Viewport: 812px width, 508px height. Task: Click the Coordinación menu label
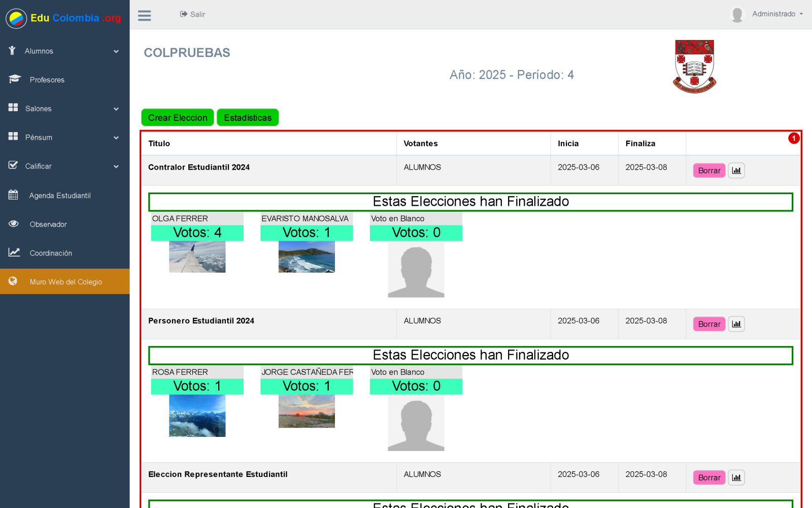tap(51, 253)
